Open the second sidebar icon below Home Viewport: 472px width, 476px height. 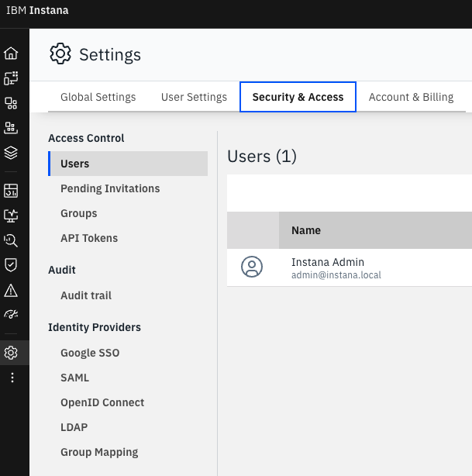tap(11, 78)
